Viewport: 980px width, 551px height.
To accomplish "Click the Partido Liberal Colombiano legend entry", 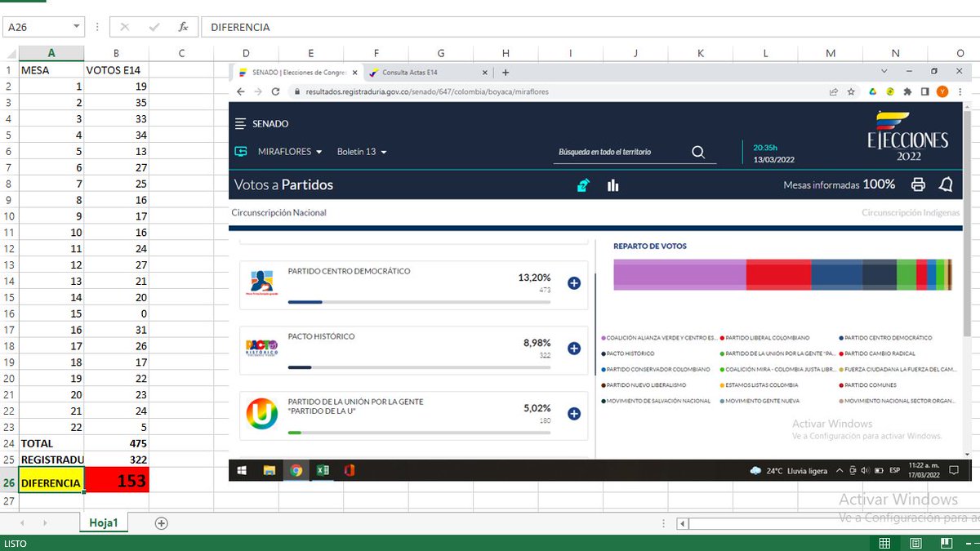I will [x=765, y=337].
